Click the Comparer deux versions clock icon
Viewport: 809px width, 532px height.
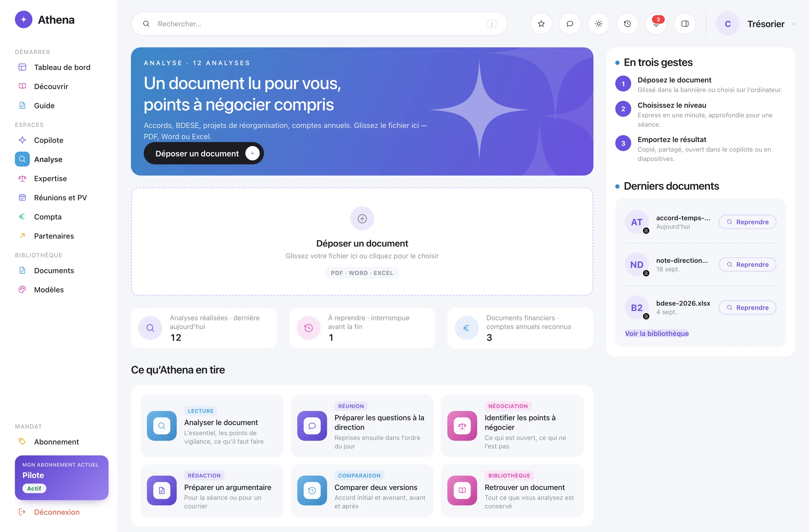[312, 491]
